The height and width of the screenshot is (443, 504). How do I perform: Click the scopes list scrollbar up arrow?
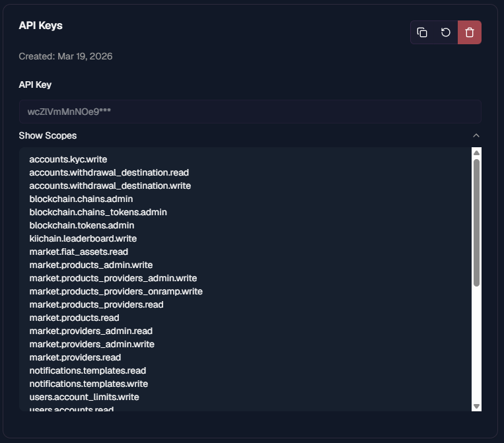[476, 153]
